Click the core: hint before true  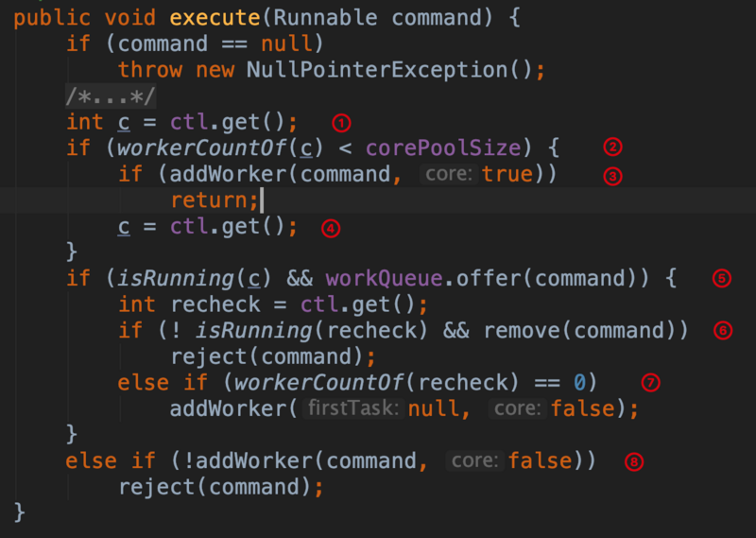pos(448,174)
